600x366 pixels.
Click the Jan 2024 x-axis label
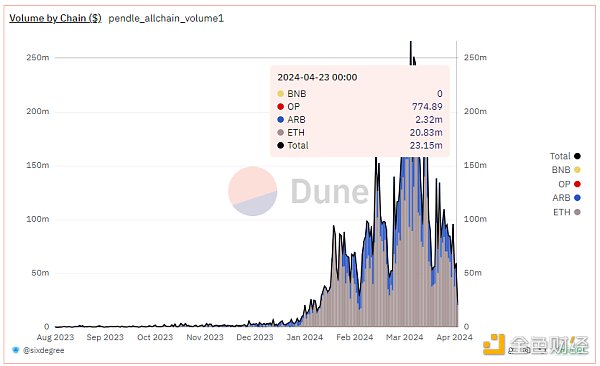click(x=305, y=337)
